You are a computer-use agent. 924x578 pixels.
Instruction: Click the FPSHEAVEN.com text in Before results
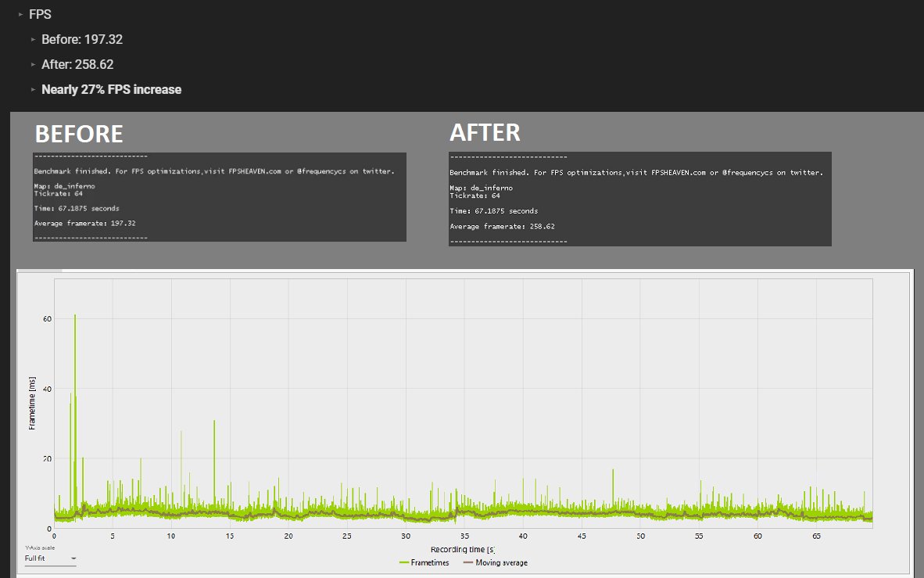tap(254, 171)
